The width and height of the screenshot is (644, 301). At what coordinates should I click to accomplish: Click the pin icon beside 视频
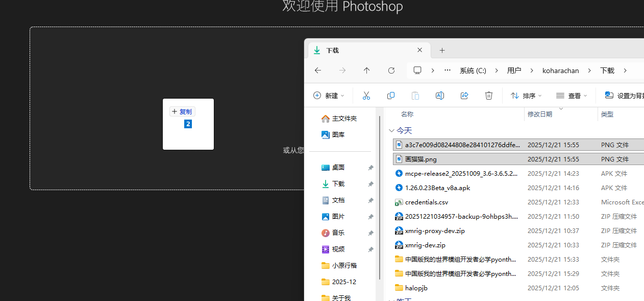click(x=371, y=249)
